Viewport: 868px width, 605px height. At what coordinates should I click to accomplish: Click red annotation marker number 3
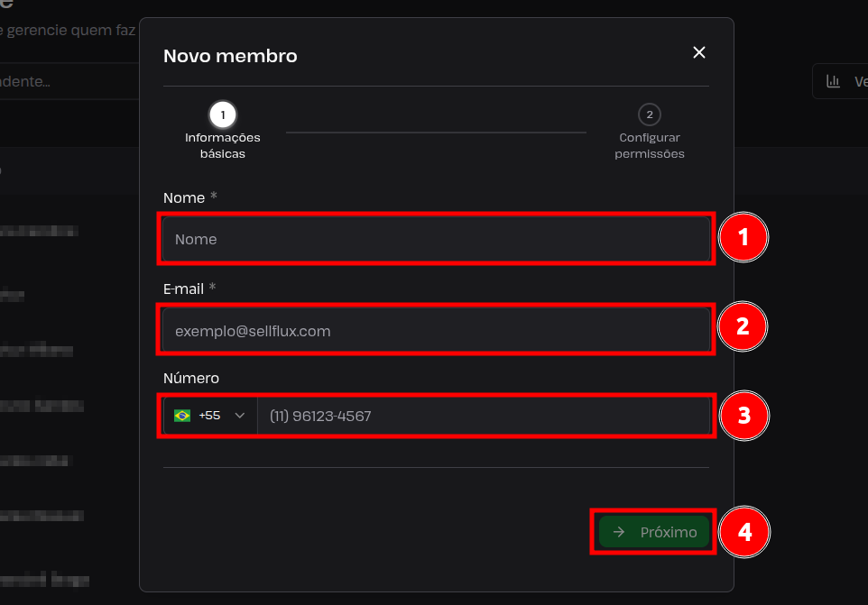744,416
